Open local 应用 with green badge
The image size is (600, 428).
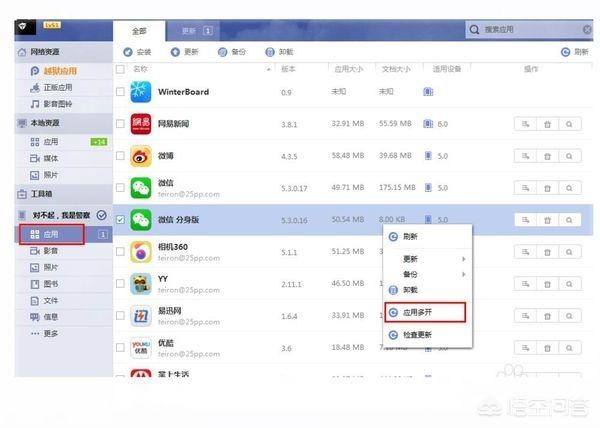pos(64,142)
